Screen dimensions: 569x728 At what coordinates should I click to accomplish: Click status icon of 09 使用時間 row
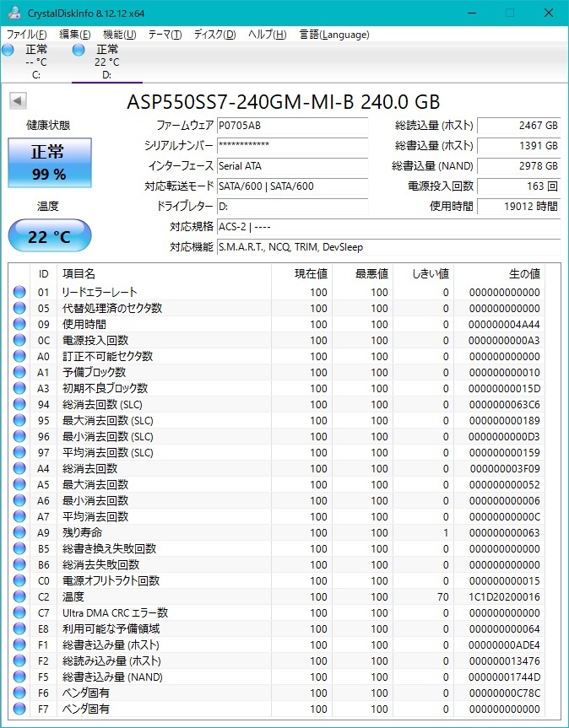pos(19,324)
